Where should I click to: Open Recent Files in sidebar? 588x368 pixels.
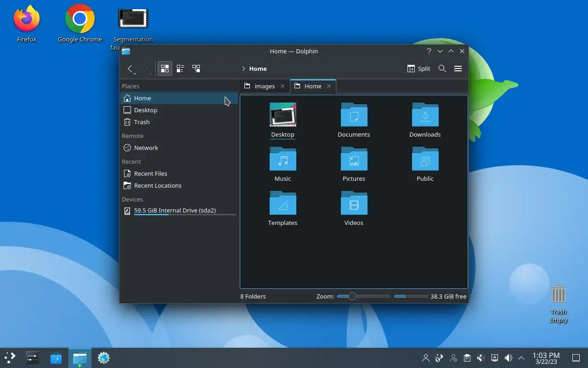pyautogui.click(x=179, y=173)
